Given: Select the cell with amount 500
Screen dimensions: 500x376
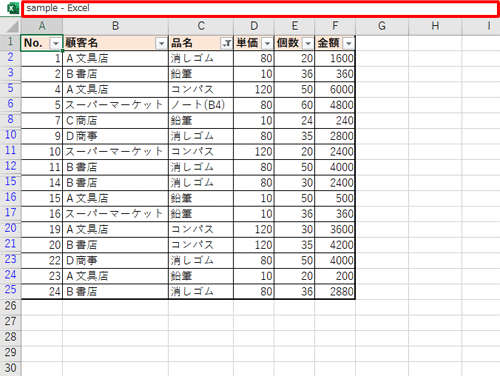Looking at the screenshot, I should point(335,198).
